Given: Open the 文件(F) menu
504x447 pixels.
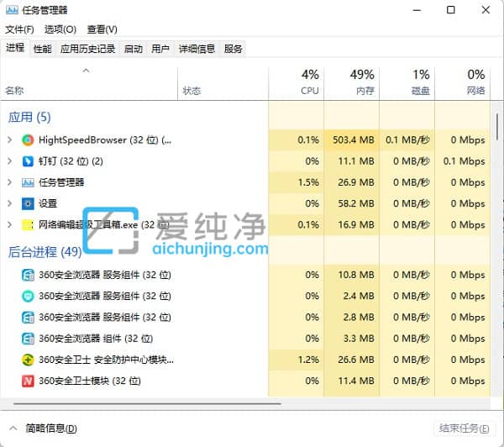Looking at the screenshot, I should point(19,29).
